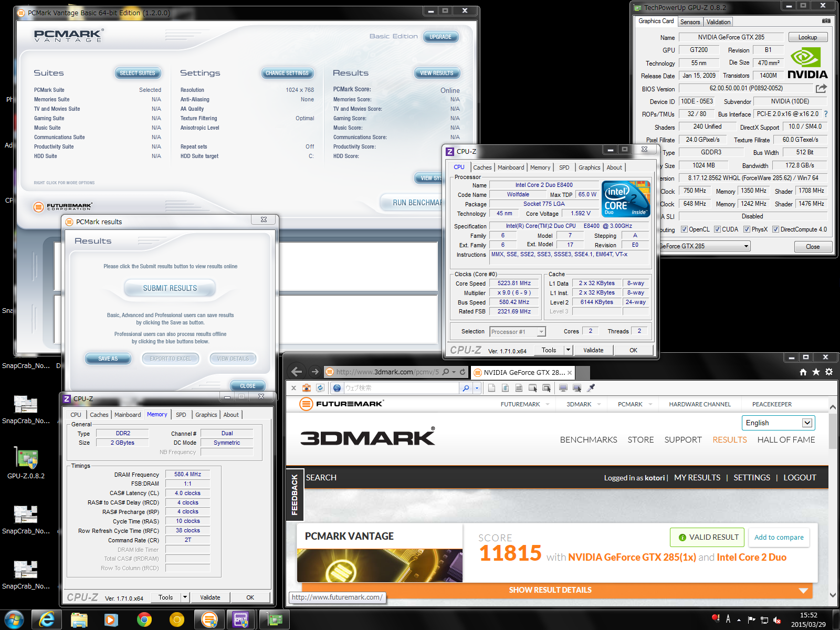
Task: Open browser home page icon
Action: tap(803, 372)
